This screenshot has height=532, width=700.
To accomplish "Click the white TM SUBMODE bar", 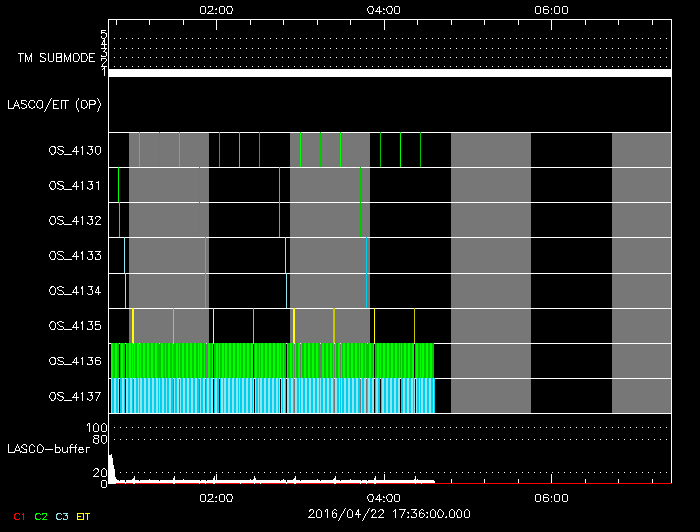I will pyautogui.click(x=390, y=73).
